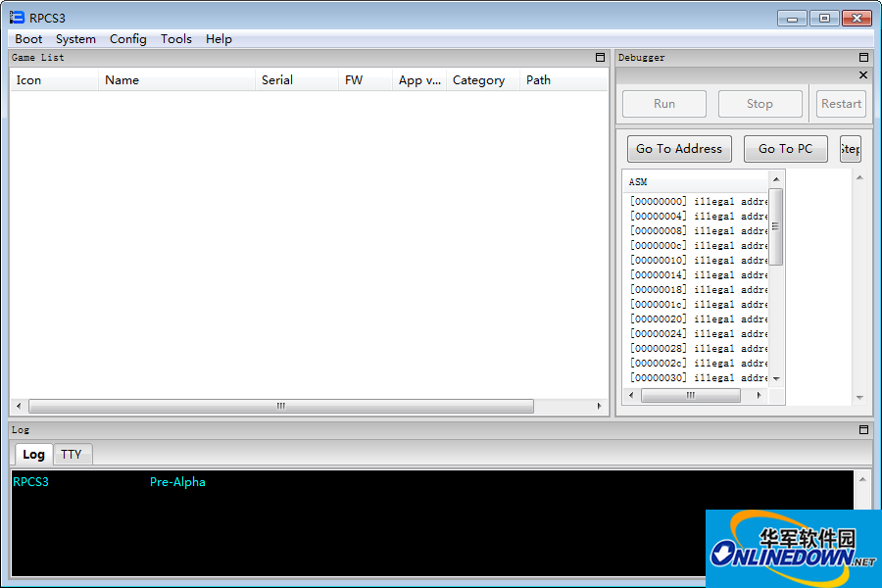Maximize the RPCS3 window
Viewport: 882px width, 588px height.
(x=824, y=19)
